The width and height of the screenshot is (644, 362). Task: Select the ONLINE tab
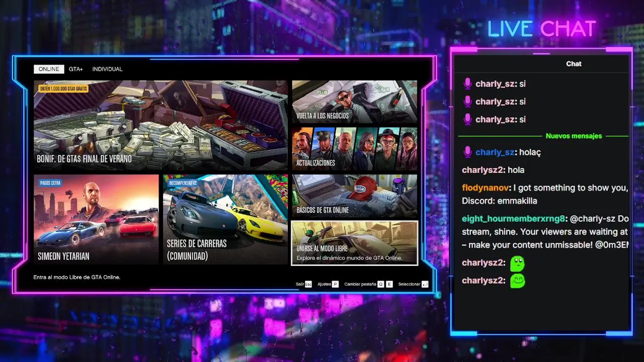(49, 69)
